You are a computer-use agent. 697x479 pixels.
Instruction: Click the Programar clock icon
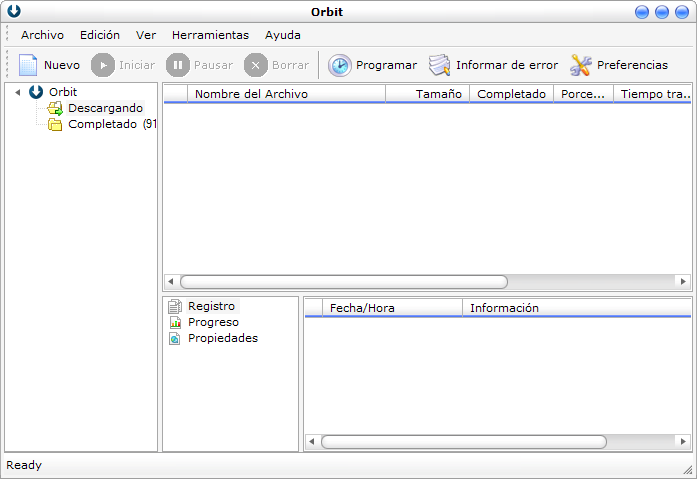pos(340,65)
